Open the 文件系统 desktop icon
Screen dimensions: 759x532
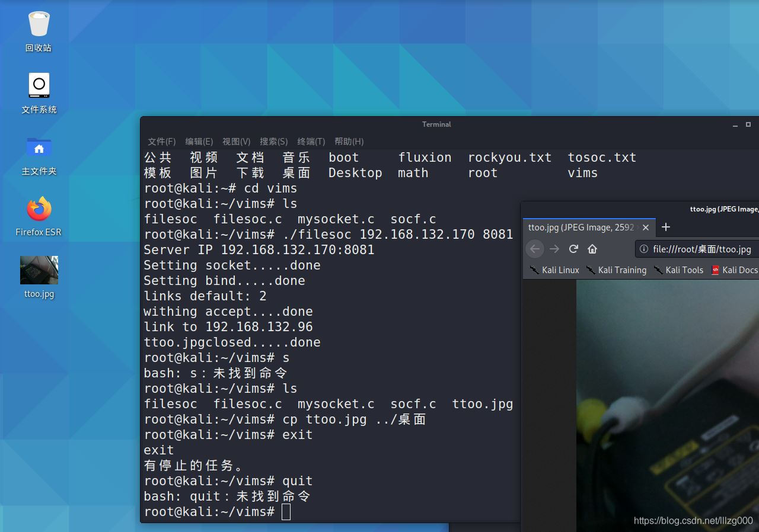point(39,93)
